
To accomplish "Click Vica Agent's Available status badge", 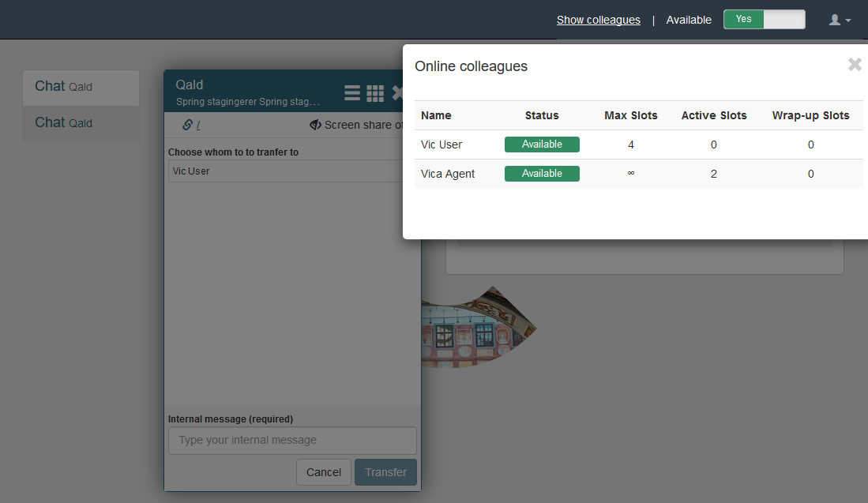I will tap(542, 173).
